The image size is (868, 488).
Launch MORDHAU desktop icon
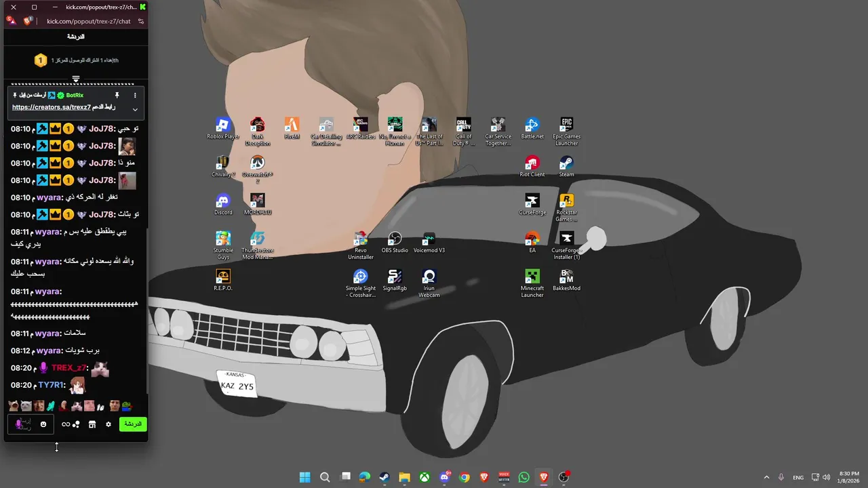(x=257, y=205)
